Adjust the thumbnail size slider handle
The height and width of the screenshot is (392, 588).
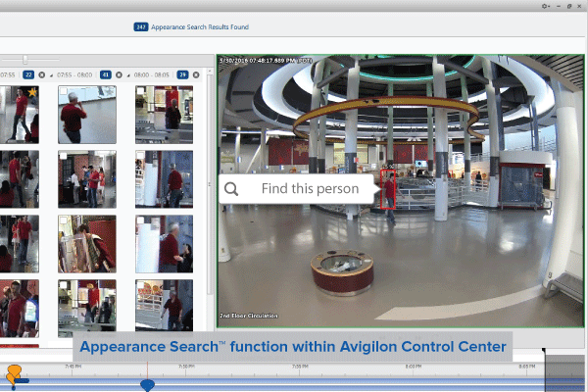click(x=25, y=60)
